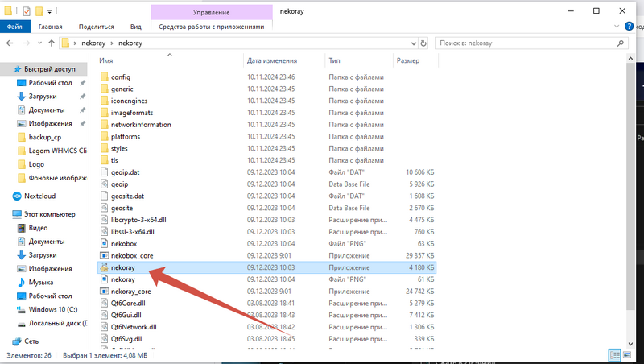644x364 pixels.
Task: Open the Файл menu tab
Action: [x=14, y=26]
